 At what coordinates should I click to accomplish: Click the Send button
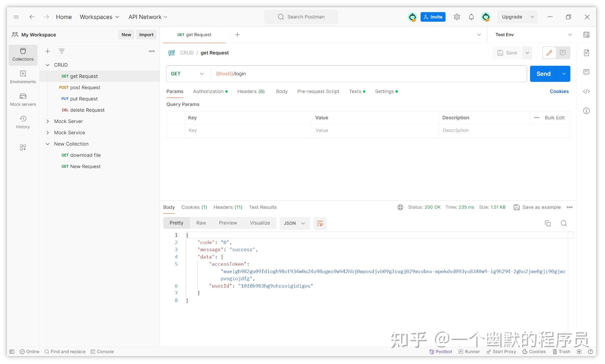[x=543, y=74]
